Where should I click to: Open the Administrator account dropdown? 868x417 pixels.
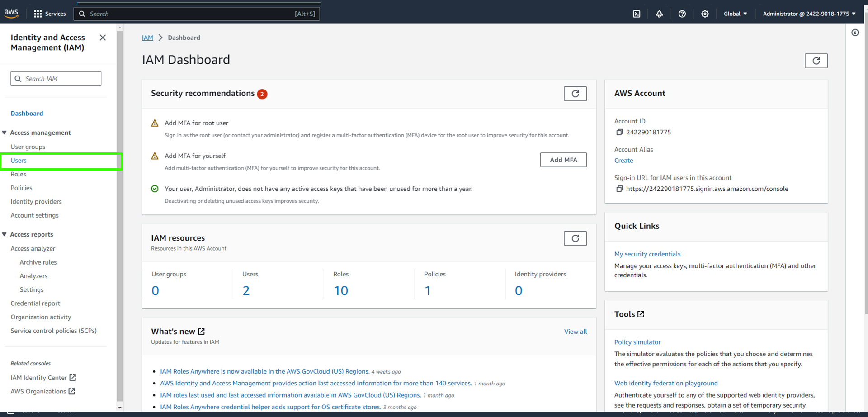[809, 14]
